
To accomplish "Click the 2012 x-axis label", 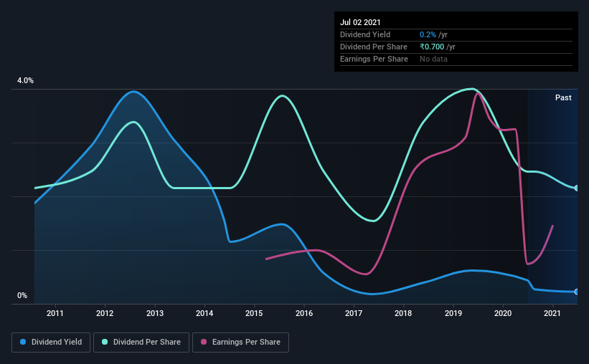I will pyautogui.click(x=105, y=313).
